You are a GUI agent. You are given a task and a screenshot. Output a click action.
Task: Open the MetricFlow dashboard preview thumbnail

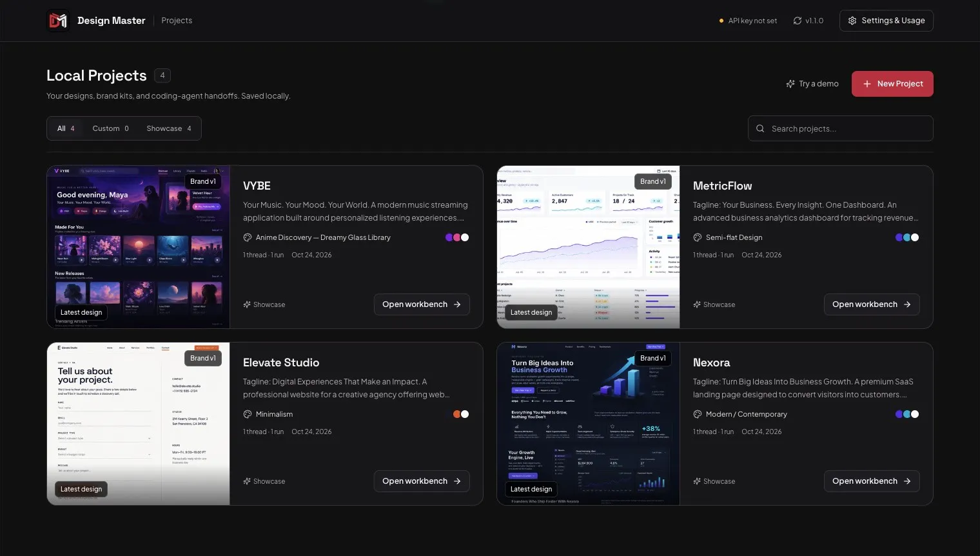coord(589,247)
